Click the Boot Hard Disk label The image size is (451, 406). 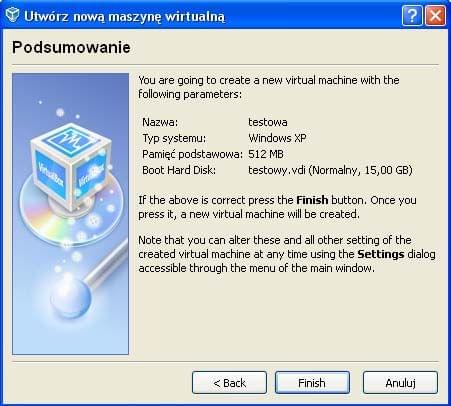point(179,170)
